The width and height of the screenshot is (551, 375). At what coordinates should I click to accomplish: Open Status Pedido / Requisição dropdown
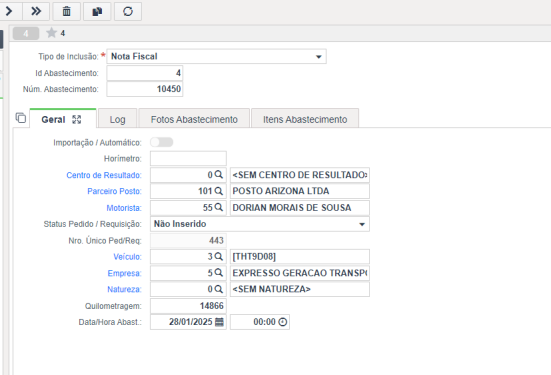[x=260, y=224]
